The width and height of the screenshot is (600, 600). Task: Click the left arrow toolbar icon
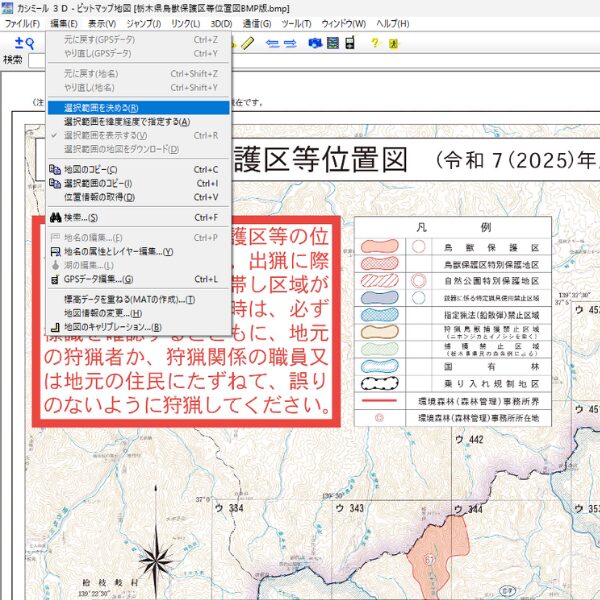click(x=271, y=43)
